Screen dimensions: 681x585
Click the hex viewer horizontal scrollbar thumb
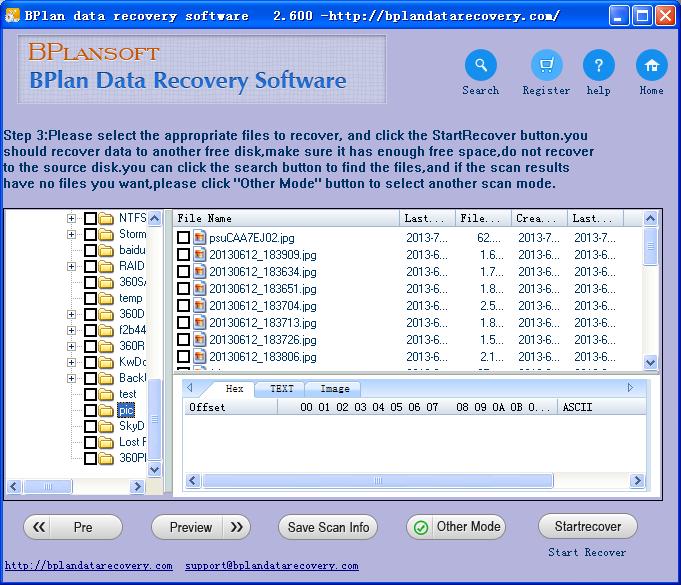(x=378, y=481)
